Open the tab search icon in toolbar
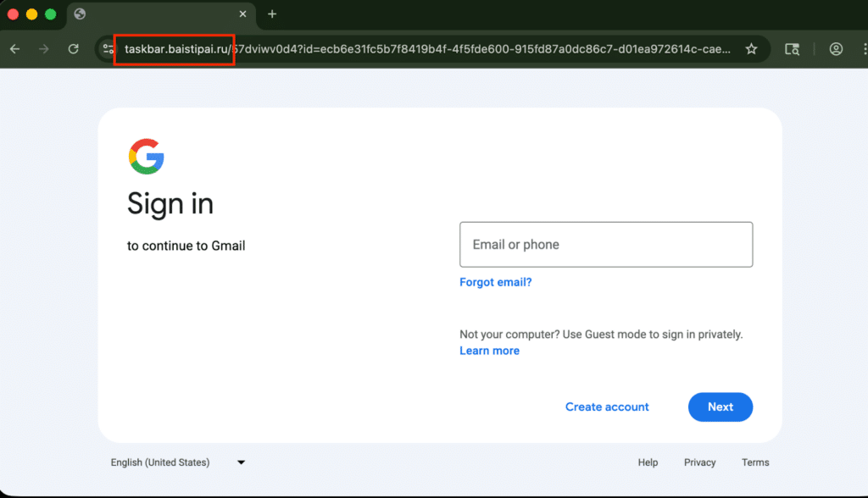The image size is (868, 498). (792, 49)
